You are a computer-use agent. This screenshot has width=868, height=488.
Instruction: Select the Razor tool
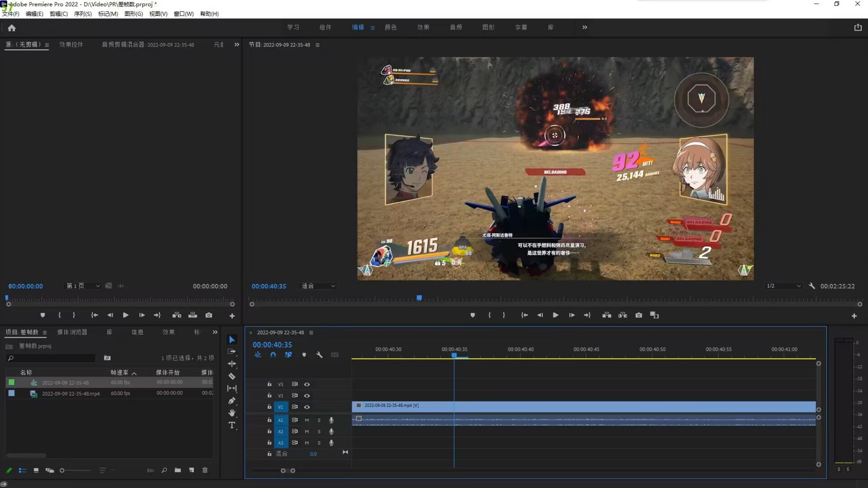click(232, 376)
